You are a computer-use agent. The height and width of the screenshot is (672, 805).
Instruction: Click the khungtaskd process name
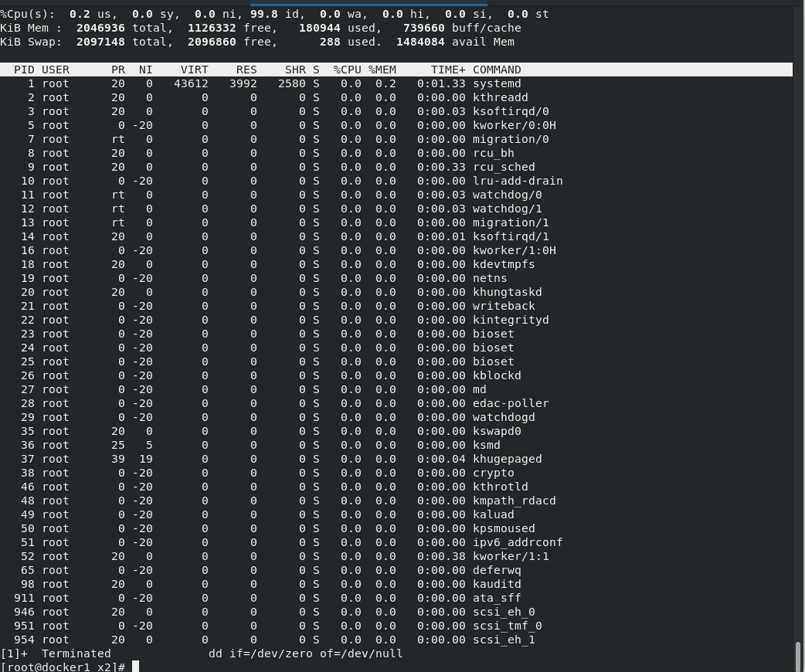[508, 292]
